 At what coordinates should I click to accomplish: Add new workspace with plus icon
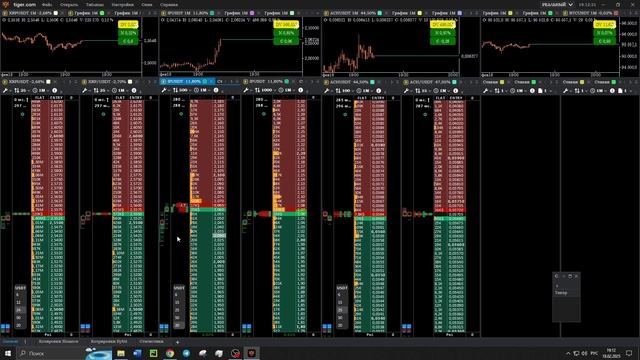point(177,342)
